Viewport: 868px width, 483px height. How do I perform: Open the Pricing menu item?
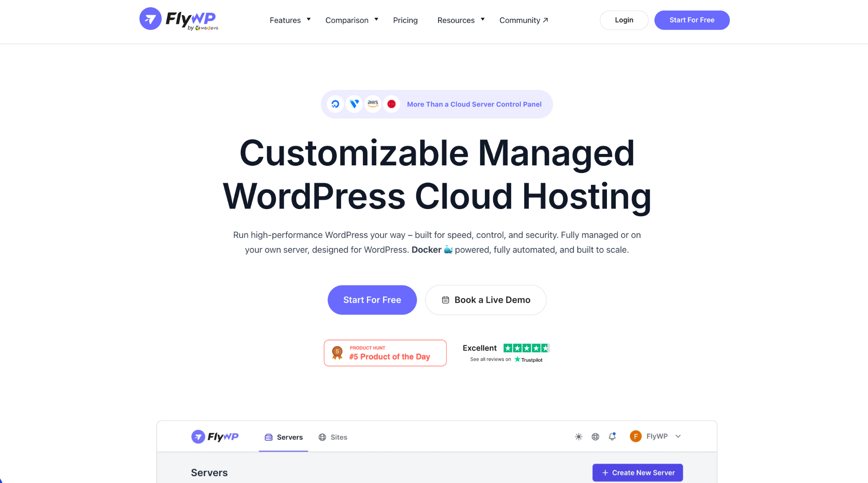click(x=405, y=20)
